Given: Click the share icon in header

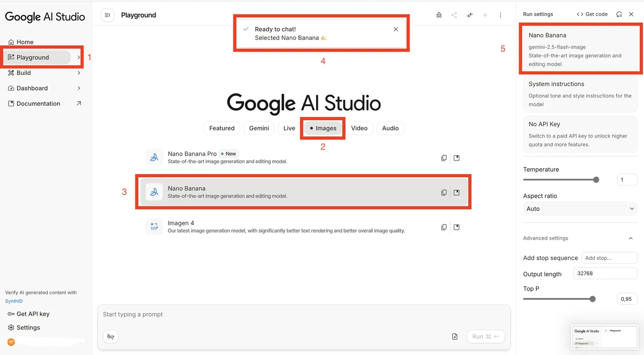Looking at the screenshot, I should tap(454, 15).
